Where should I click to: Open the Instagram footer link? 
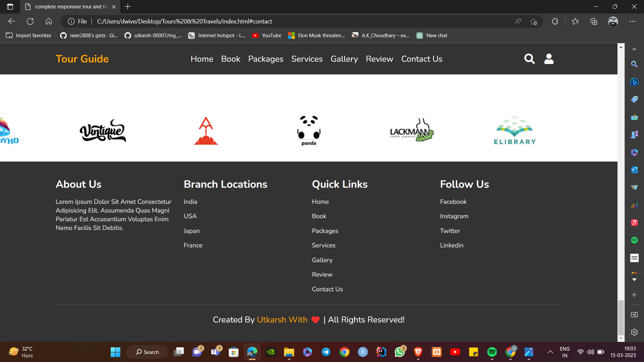[x=454, y=216]
